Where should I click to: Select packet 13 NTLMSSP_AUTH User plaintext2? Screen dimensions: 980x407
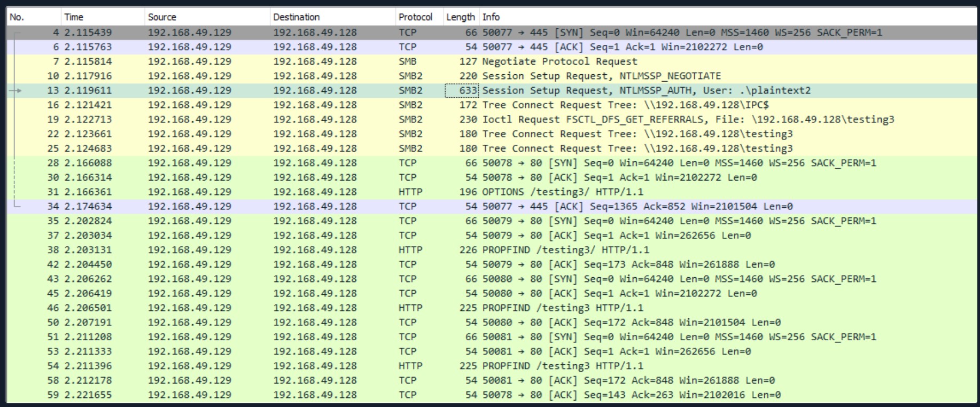tap(492, 90)
